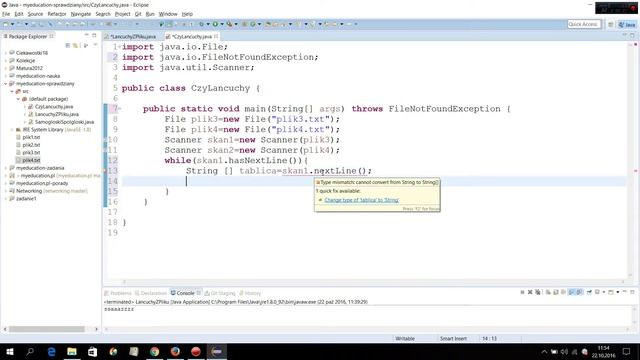Open Windows Start menu
This screenshot has height=360, width=640.
pos(9,351)
